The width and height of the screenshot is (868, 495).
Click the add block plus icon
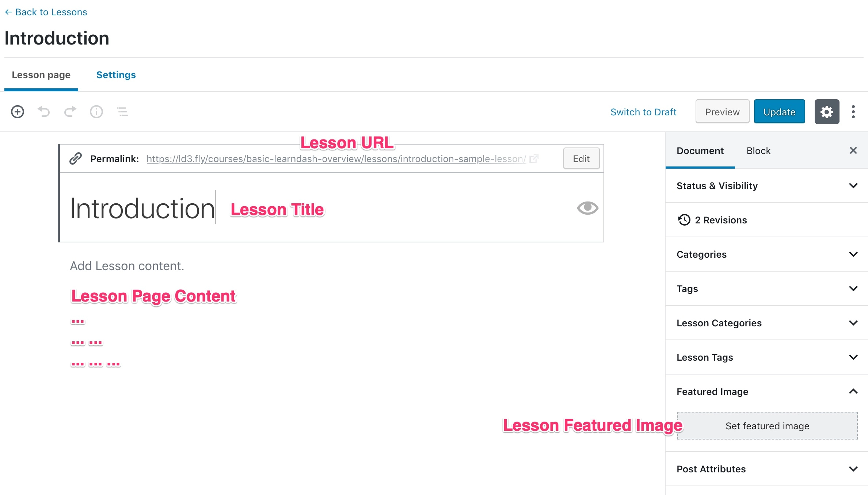pyautogui.click(x=16, y=112)
